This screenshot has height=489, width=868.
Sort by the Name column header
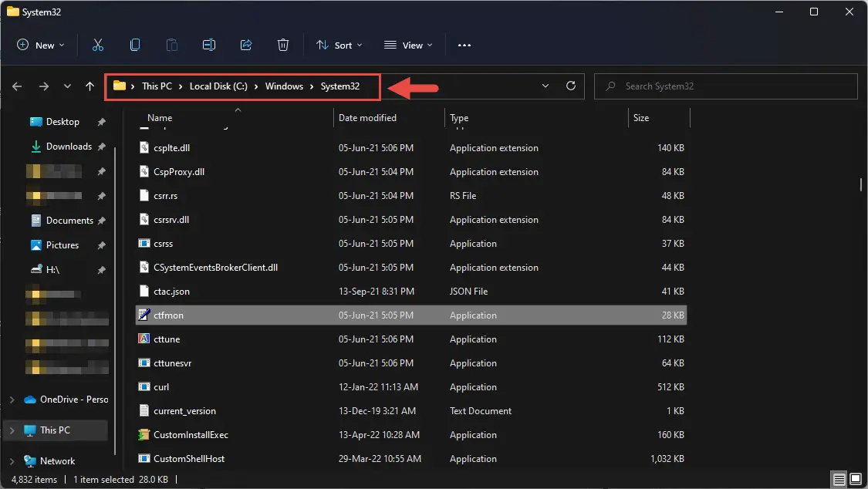[x=160, y=118]
